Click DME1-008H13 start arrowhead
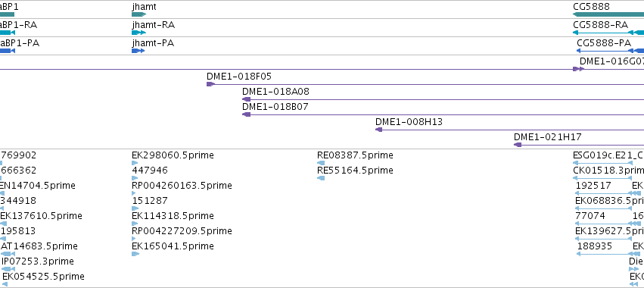Screen dimensions: 644x288 point(378,130)
